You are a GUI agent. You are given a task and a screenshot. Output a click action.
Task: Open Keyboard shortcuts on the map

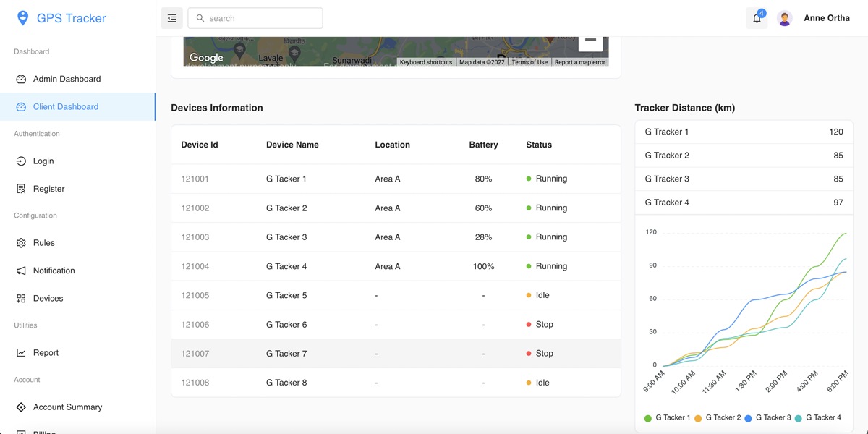(x=425, y=62)
